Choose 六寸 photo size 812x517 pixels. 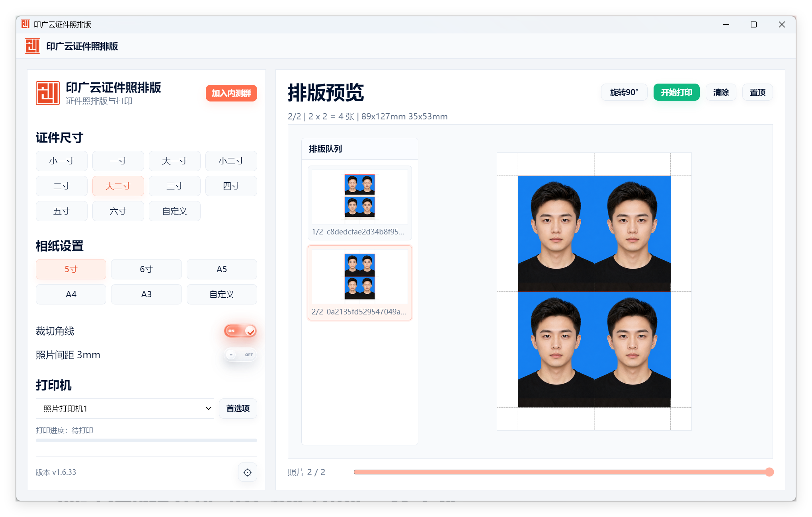[x=118, y=211]
